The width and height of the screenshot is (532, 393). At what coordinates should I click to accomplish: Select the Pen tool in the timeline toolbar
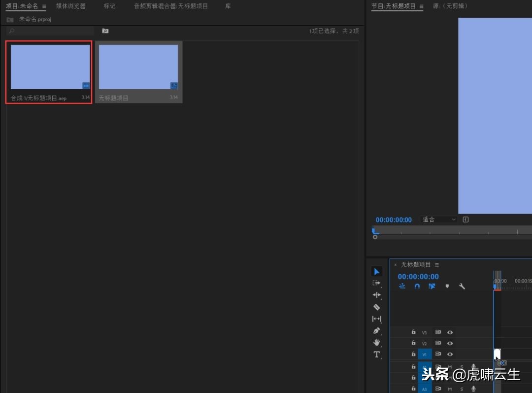(377, 330)
